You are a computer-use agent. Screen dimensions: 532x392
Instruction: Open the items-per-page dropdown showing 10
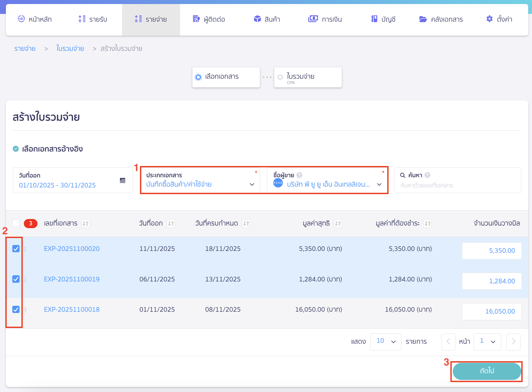[x=386, y=342]
